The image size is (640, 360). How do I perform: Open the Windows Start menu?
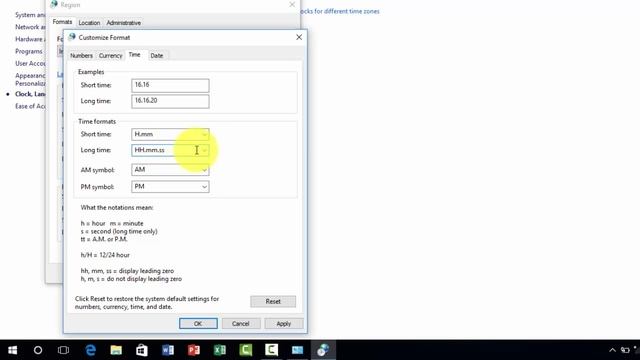(x=12, y=350)
